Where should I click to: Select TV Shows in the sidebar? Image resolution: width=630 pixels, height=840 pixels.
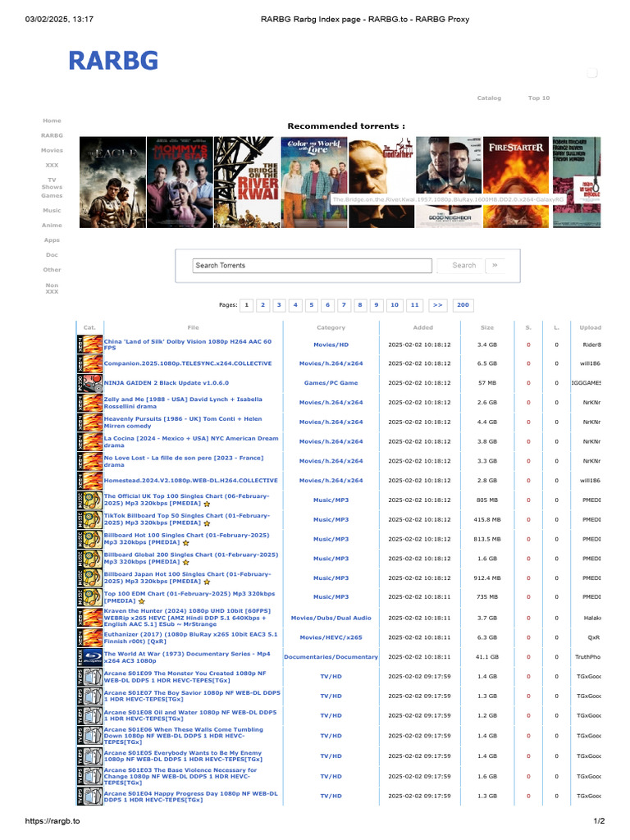52,184
